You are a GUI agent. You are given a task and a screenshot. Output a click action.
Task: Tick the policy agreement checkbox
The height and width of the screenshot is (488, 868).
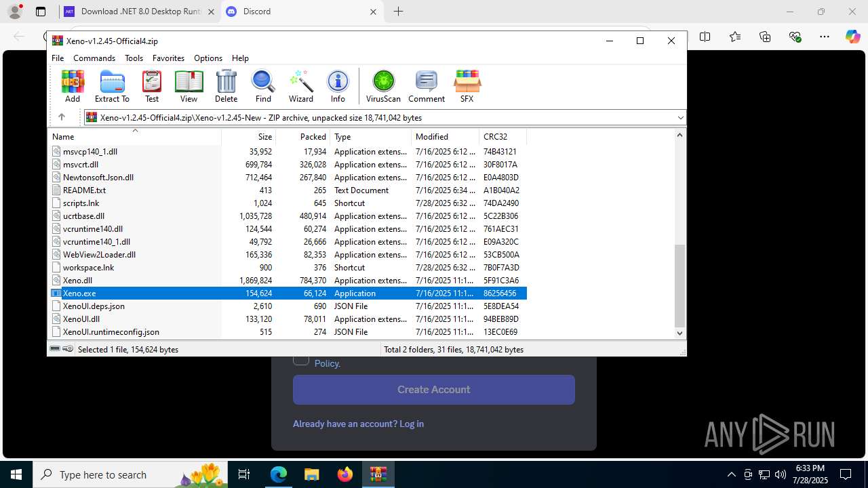point(301,360)
